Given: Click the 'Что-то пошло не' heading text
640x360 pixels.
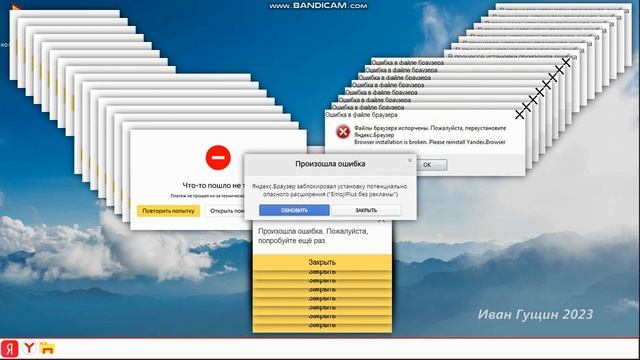Looking at the screenshot, I should point(213,185).
